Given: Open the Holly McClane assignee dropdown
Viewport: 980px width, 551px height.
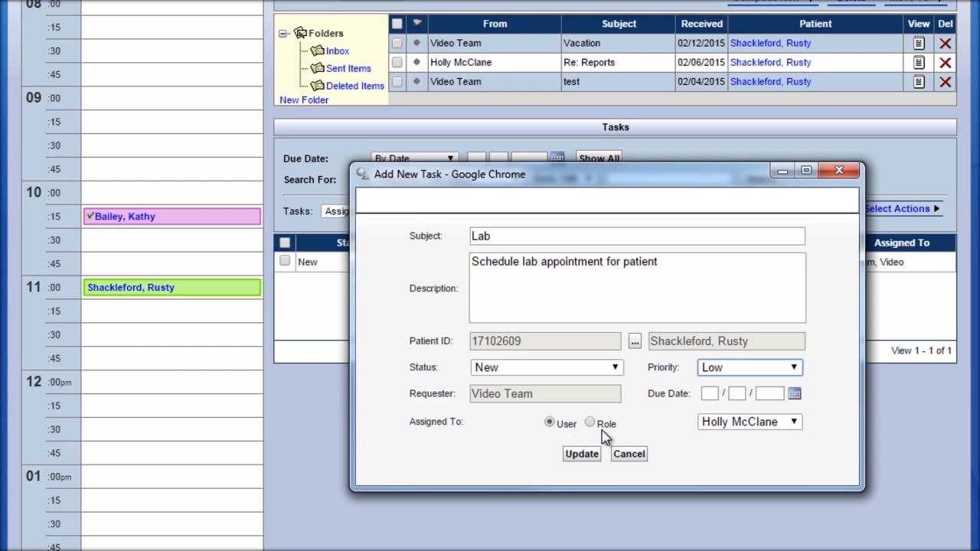Looking at the screenshot, I should 750,422.
